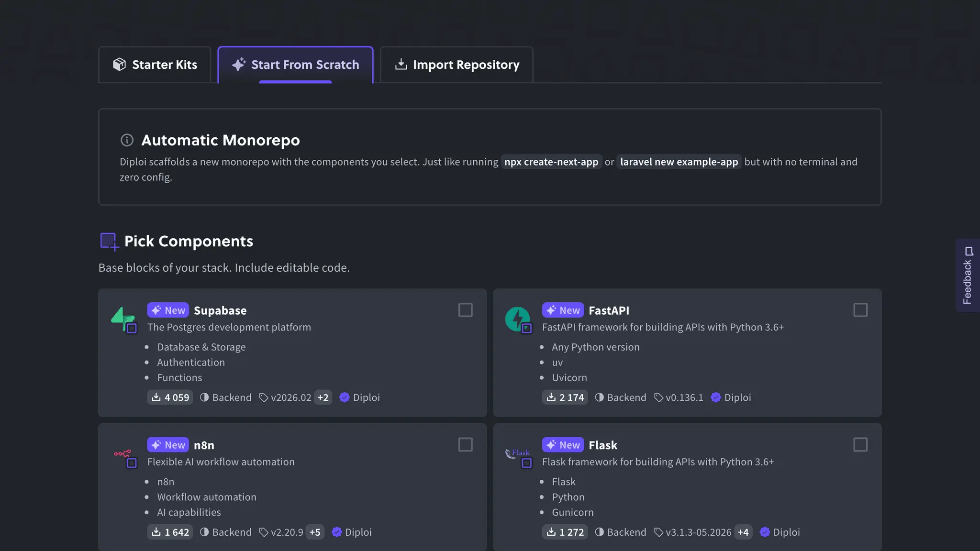Click 'Flexible AI workflow automation' description
Image resolution: width=980 pixels, height=551 pixels.
(221, 462)
